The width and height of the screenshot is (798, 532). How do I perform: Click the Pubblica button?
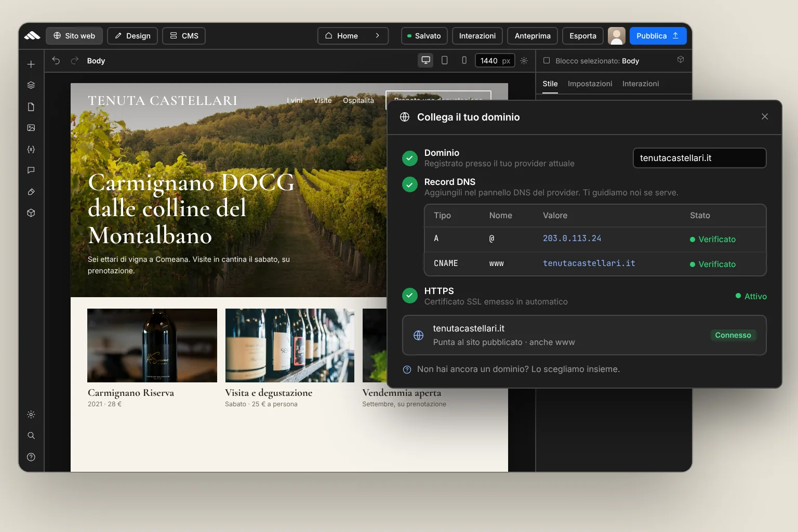pos(658,36)
